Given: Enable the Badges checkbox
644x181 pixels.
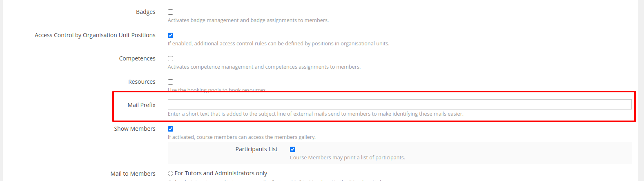Looking at the screenshot, I should [171, 12].
